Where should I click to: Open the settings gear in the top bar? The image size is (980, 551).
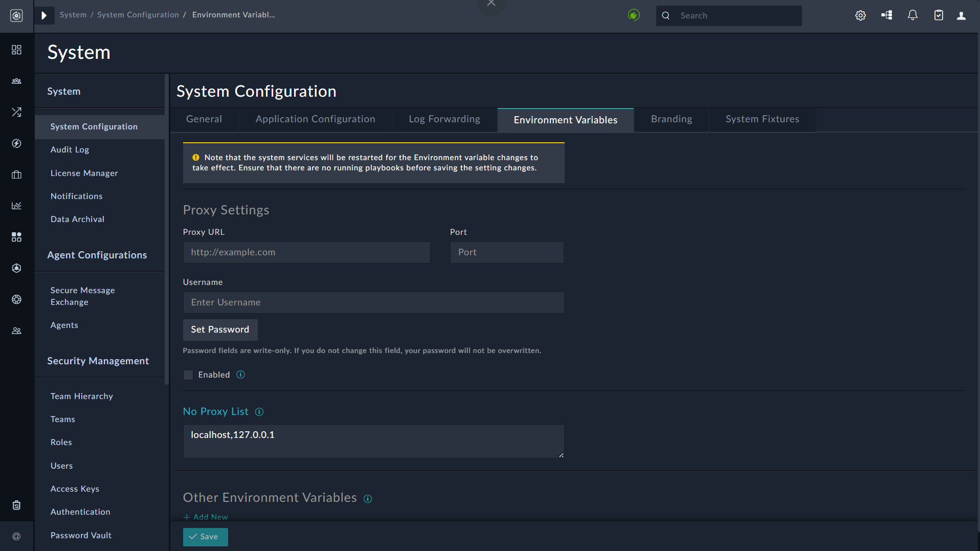click(x=860, y=15)
